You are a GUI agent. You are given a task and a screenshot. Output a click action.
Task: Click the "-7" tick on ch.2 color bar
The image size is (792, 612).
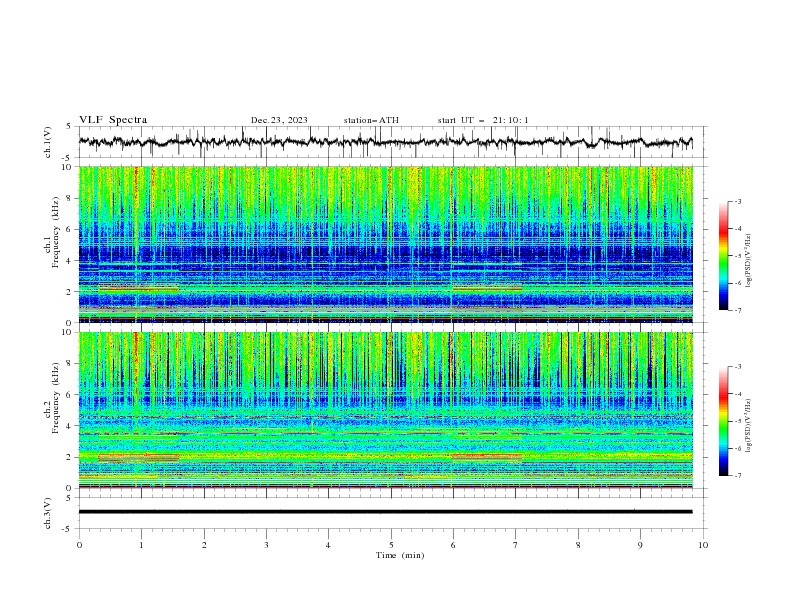click(x=738, y=476)
